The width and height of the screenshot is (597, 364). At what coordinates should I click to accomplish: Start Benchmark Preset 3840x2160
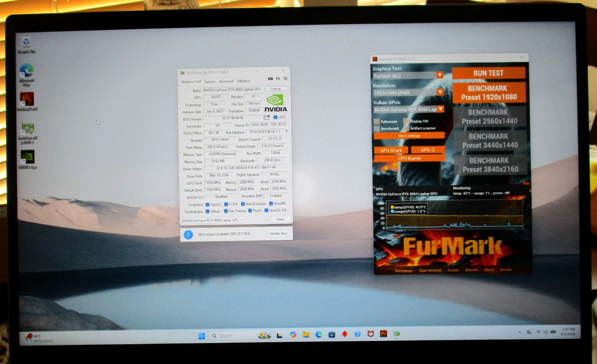490,165
